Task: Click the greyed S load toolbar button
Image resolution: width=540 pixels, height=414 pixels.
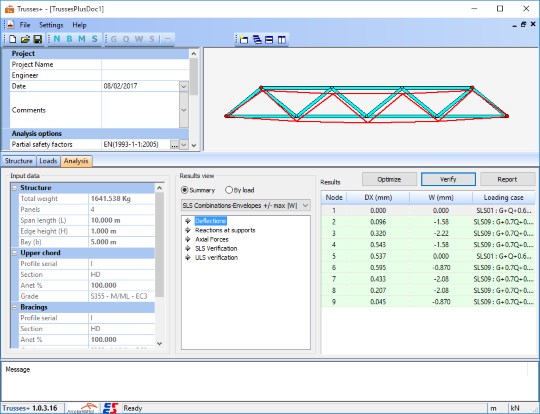Action: (x=152, y=39)
